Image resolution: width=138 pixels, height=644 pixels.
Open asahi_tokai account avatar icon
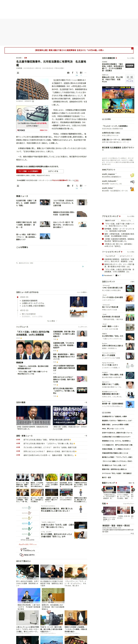(132, 189)
